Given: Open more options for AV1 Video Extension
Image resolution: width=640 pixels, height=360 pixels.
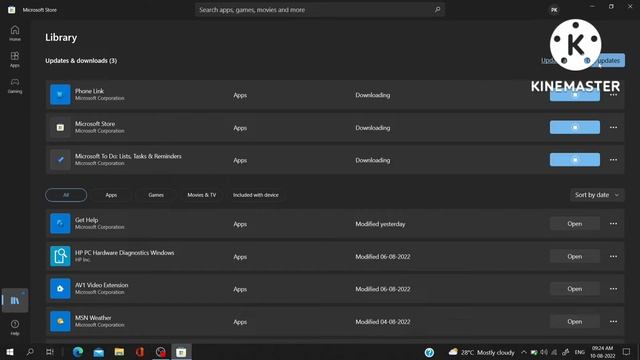Looking at the screenshot, I should coord(613,289).
